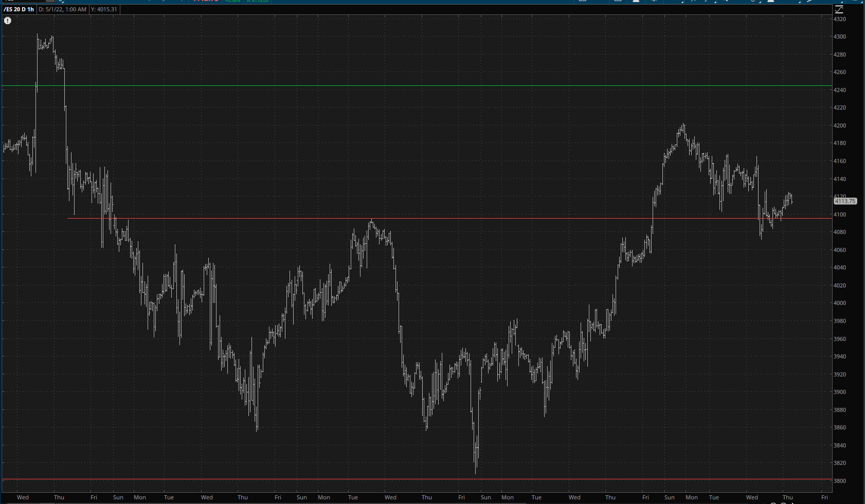Click the rightmost Fri label on time axis

tap(824, 497)
